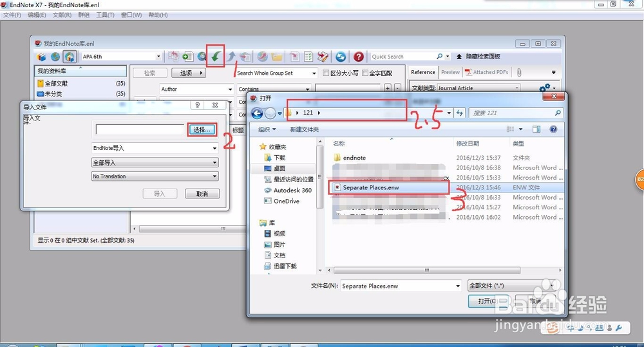This screenshot has height=347, width=644.
Task: Open 工具(T) menu
Action: pyautogui.click(x=105, y=15)
